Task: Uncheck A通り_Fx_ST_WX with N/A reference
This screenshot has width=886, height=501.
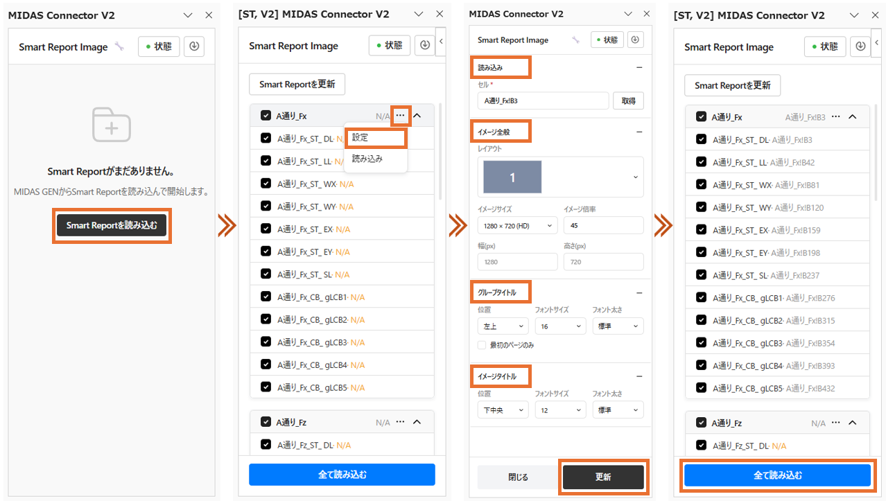Action: [x=266, y=183]
